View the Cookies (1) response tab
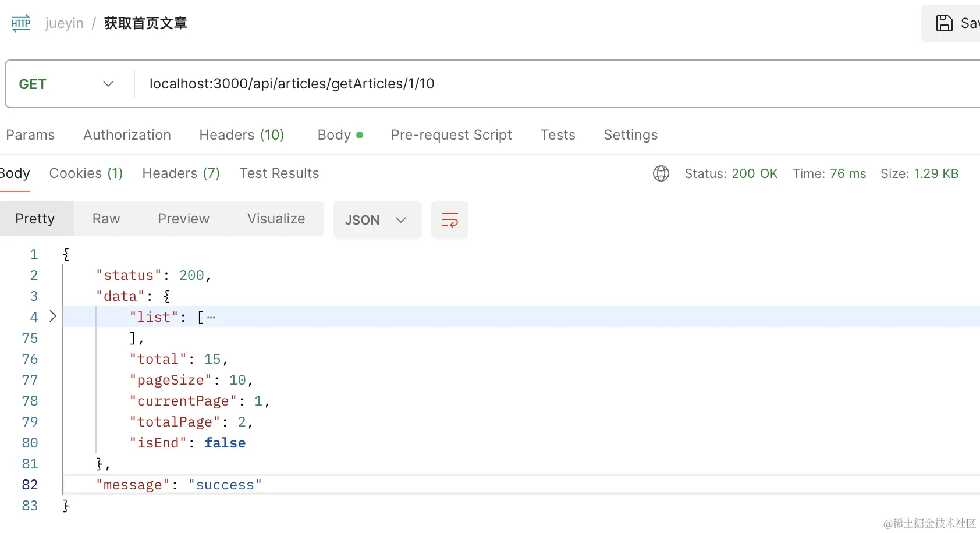 pyautogui.click(x=86, y=173)
